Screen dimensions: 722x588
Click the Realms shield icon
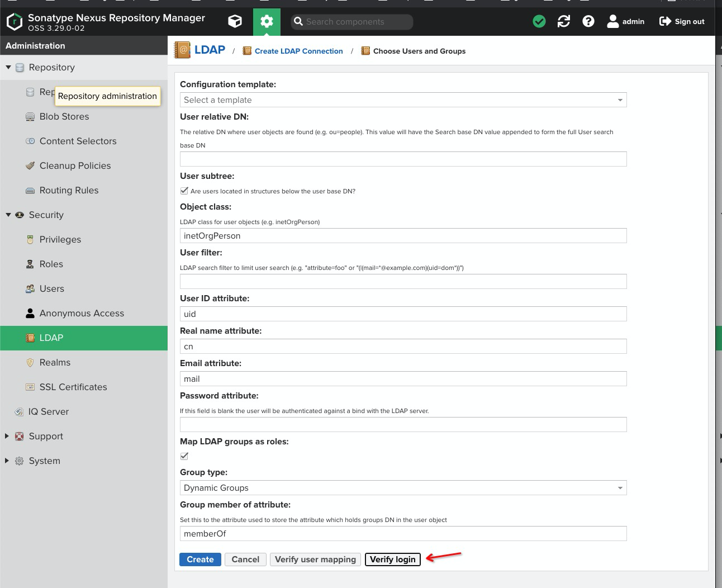(x=30, y=362)
